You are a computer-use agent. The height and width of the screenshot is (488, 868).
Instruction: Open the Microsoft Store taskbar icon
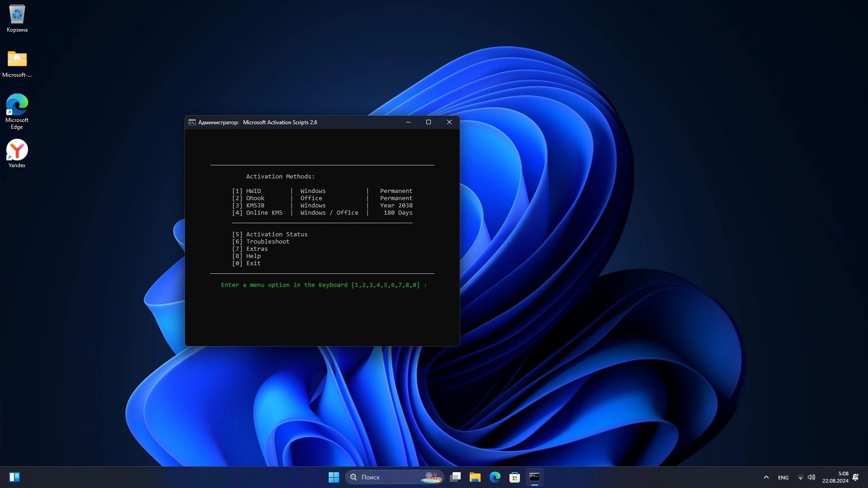(514, 477)
